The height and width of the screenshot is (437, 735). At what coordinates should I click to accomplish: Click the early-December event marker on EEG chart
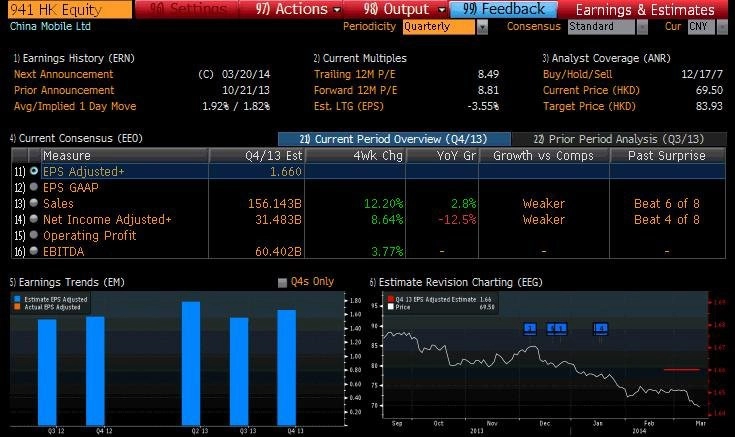530,328
